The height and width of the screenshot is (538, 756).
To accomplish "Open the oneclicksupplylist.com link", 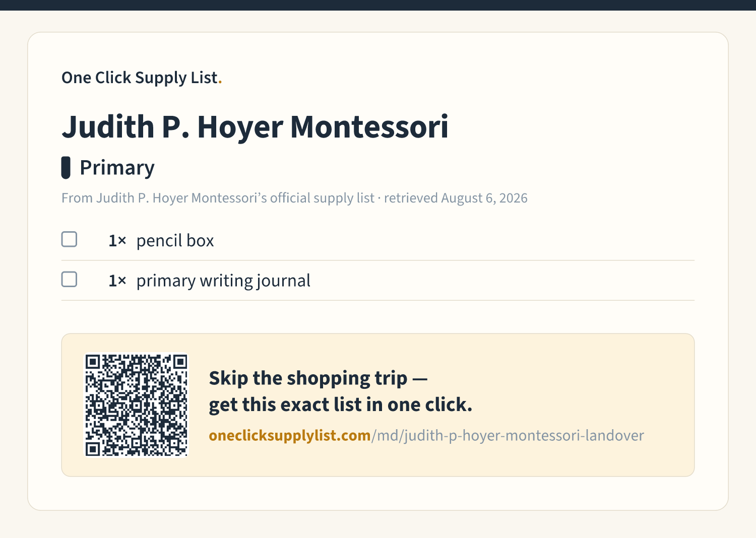I will [290, 435].
